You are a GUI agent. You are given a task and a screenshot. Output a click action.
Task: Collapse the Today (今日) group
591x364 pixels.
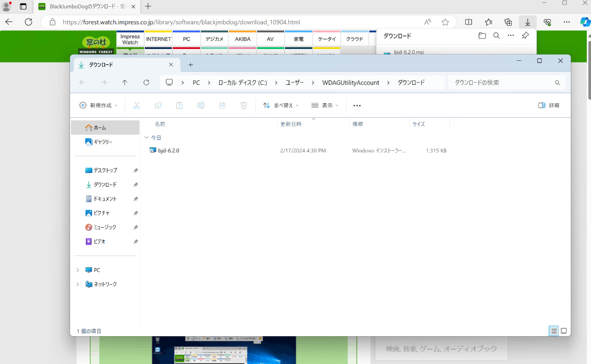pyautogui.click(x=146, y=138)
